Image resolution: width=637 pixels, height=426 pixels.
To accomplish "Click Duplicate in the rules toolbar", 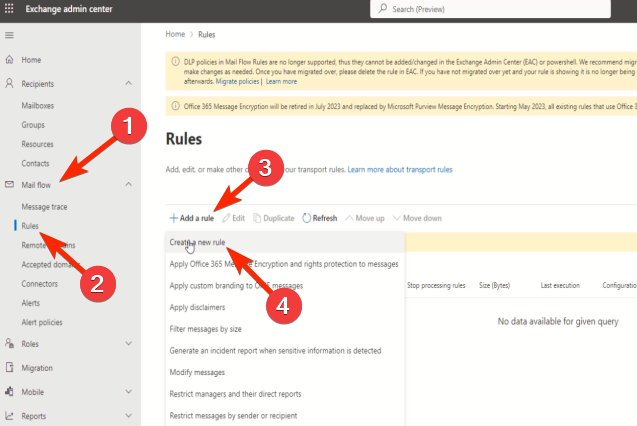I will [x=274, y=218].
